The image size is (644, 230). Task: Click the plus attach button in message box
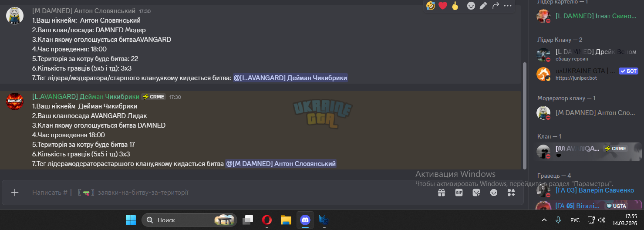click(x=15, y=193)
